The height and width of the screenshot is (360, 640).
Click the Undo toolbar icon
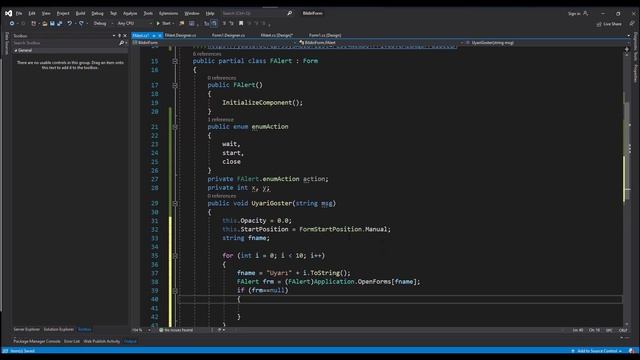coord(69,24)
